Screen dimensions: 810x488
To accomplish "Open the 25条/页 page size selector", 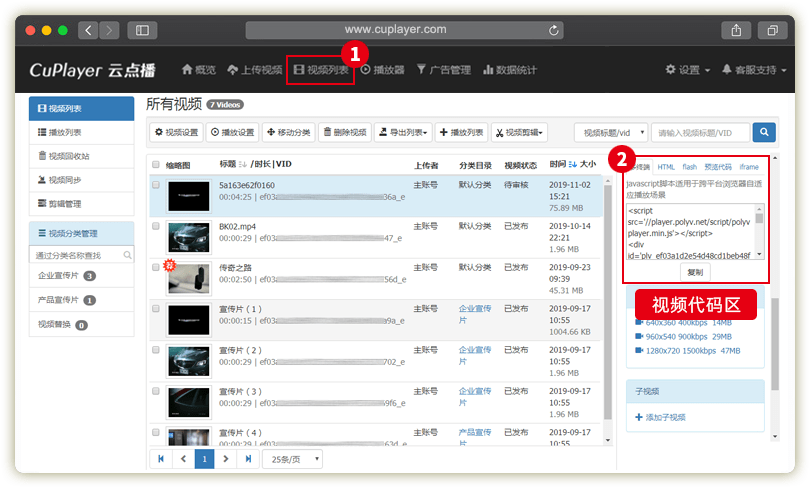I will click(292, 459).
